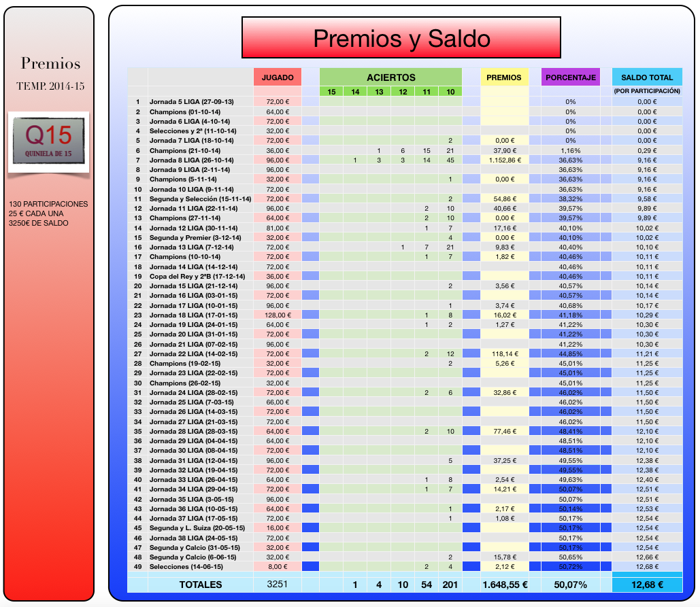Screen dimensions: 700x607
Task: Select row Champions (26-02-15)
Action: click(x=405, y=383)
